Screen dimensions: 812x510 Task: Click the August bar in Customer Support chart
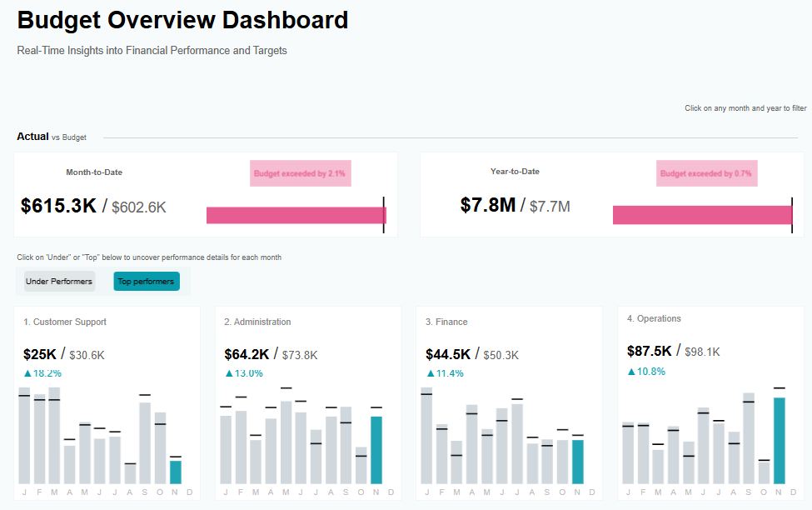pyautogui.click(x=130, y=473)
